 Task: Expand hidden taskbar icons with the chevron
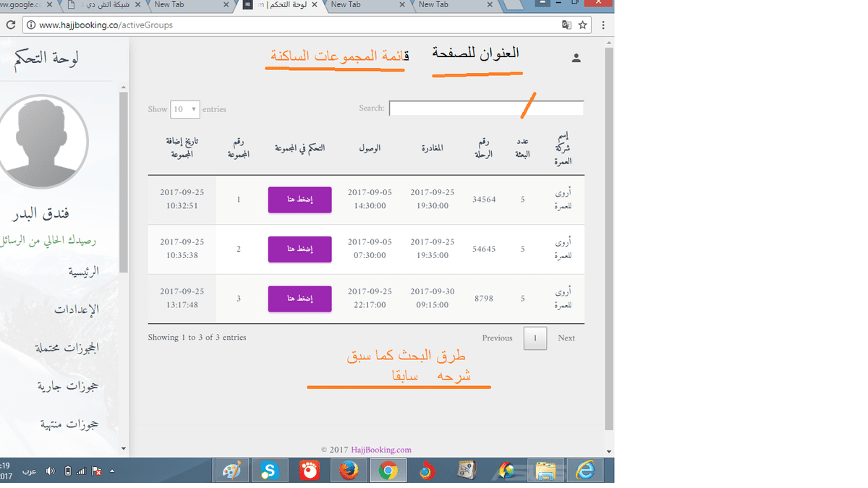point(111,470)
